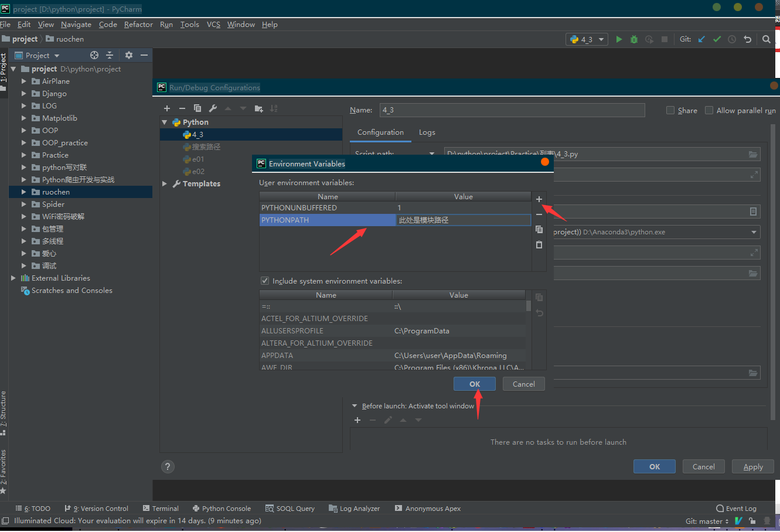Revert changes with Git undo arrow icon
The image size is (780, 532).
(747, 39)
